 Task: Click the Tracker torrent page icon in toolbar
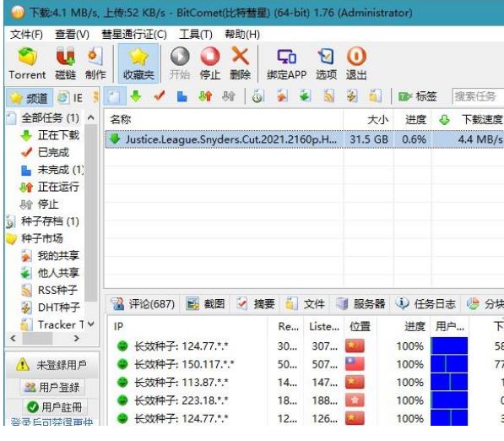pos(375,96)
